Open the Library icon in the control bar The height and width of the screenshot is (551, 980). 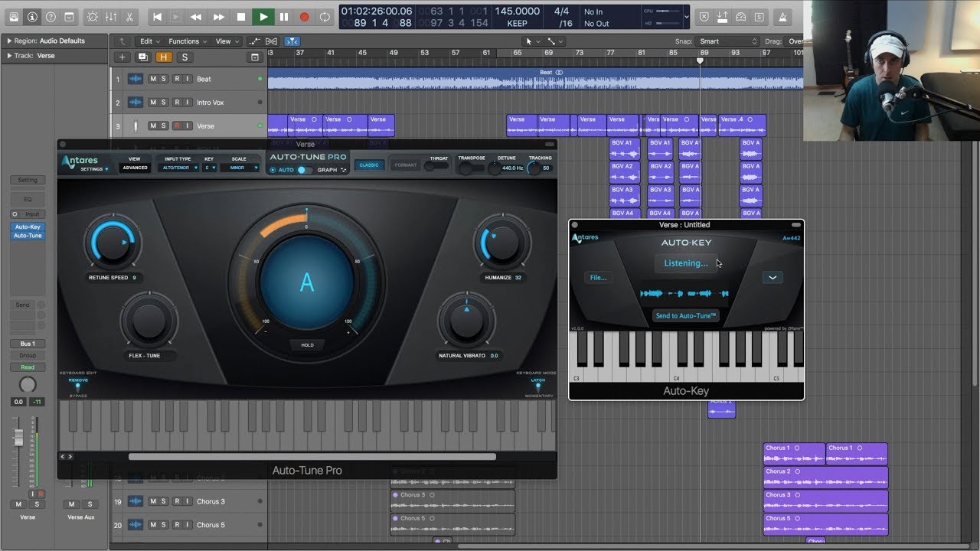[x=13, y=16]
